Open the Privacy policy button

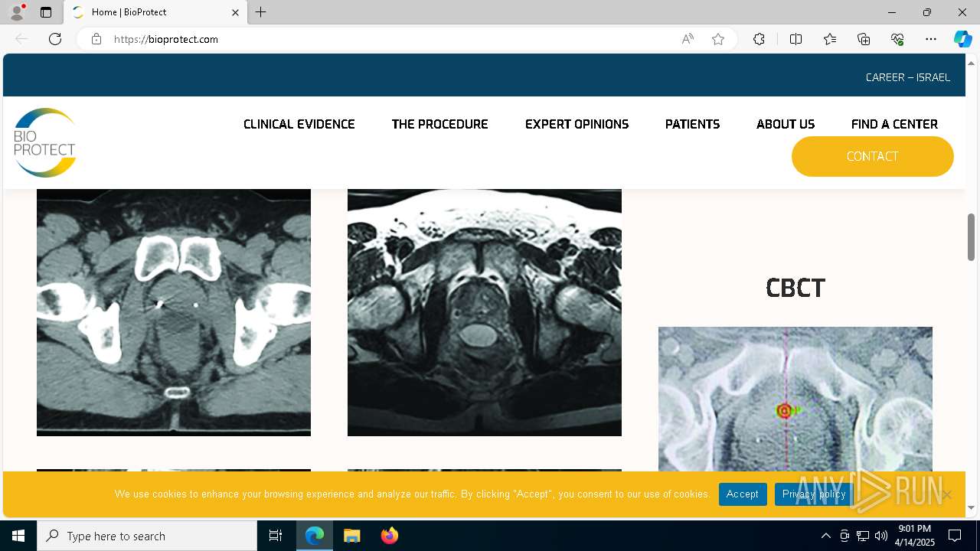click(x=814, y=494)
